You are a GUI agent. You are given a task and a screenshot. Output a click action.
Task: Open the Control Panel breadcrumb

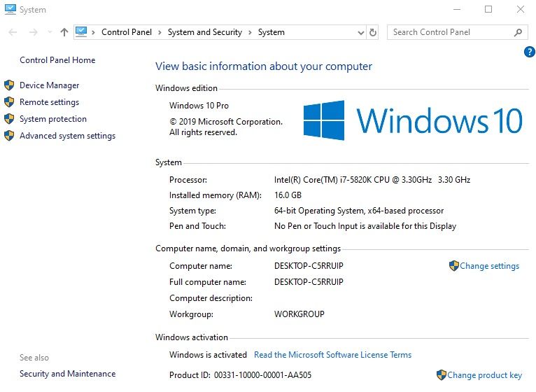[127, 32]
